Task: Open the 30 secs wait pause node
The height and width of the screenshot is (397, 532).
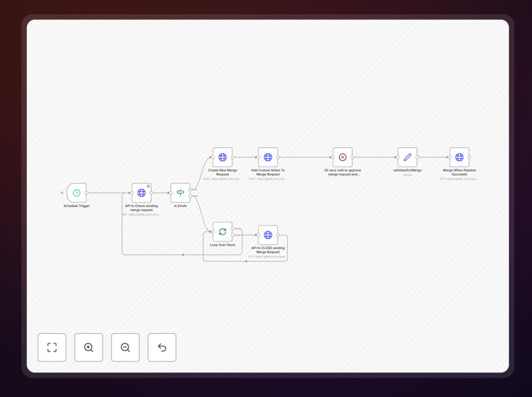Action: pos(342,157)
